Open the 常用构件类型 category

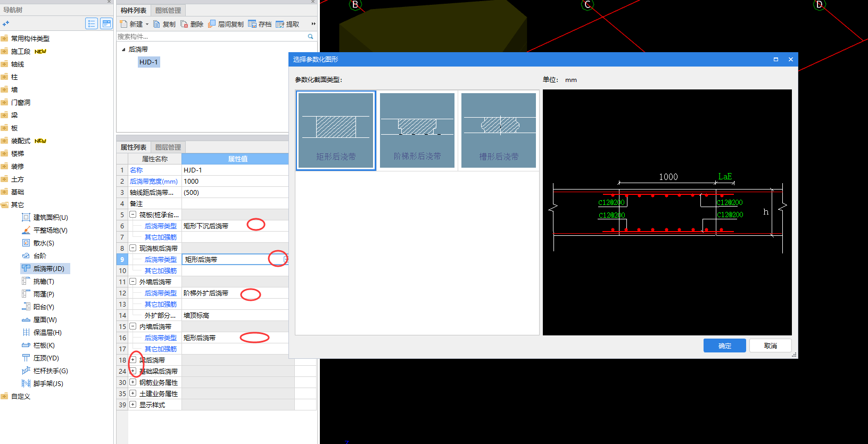click(x=30, y=38)
